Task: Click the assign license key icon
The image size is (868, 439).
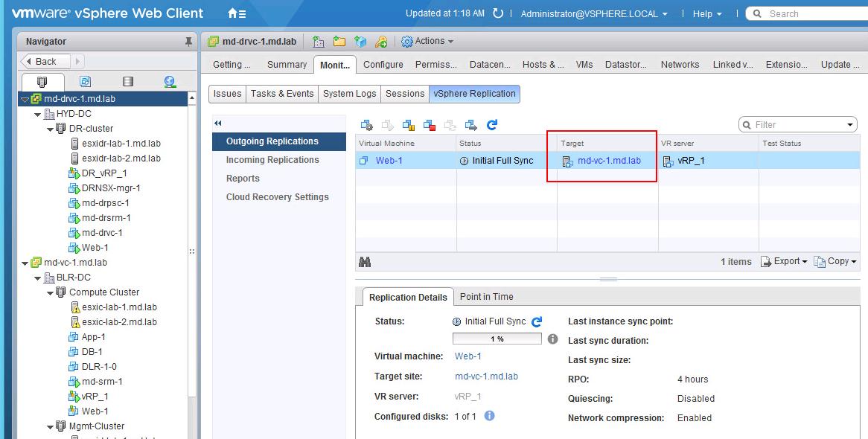Action: [381, 42]
